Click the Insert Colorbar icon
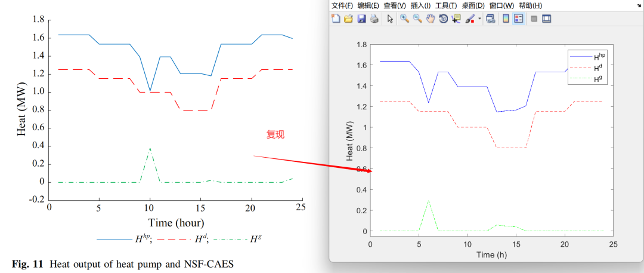The image size is (644, 273). coord(506,19)
